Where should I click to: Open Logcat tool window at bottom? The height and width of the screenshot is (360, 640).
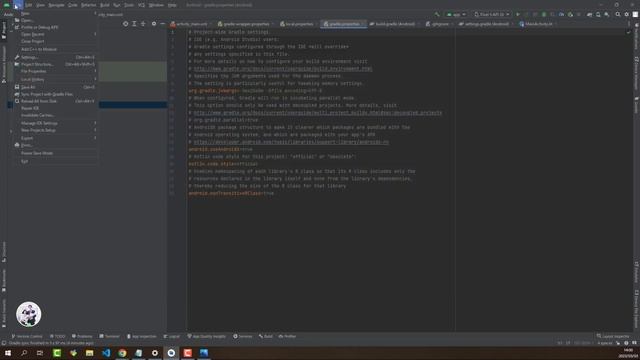tap(172, 336)
